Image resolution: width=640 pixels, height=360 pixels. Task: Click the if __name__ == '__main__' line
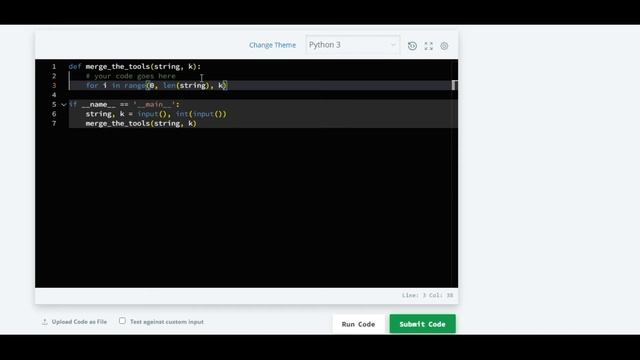tap(124, 104)
